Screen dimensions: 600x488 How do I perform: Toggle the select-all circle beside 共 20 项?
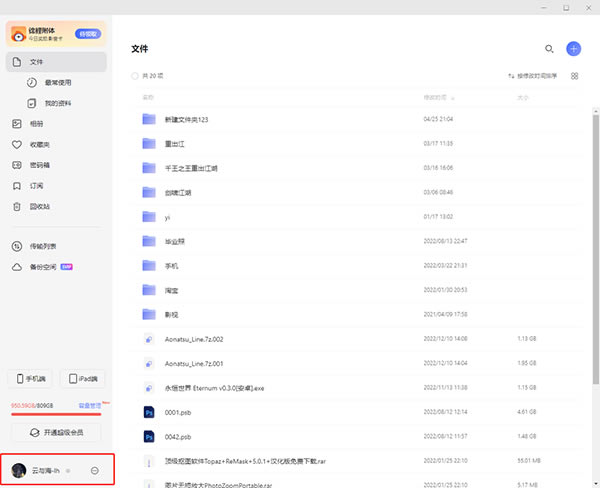tap(136, 76)
